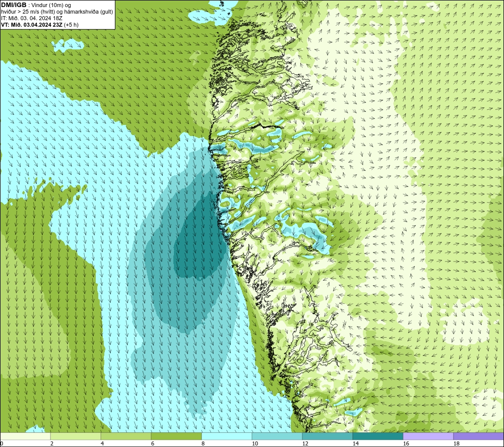The width and height of the screenshot is (504, 447).
Task: Click the legend label '2'
Action: [x=52, y=444]
